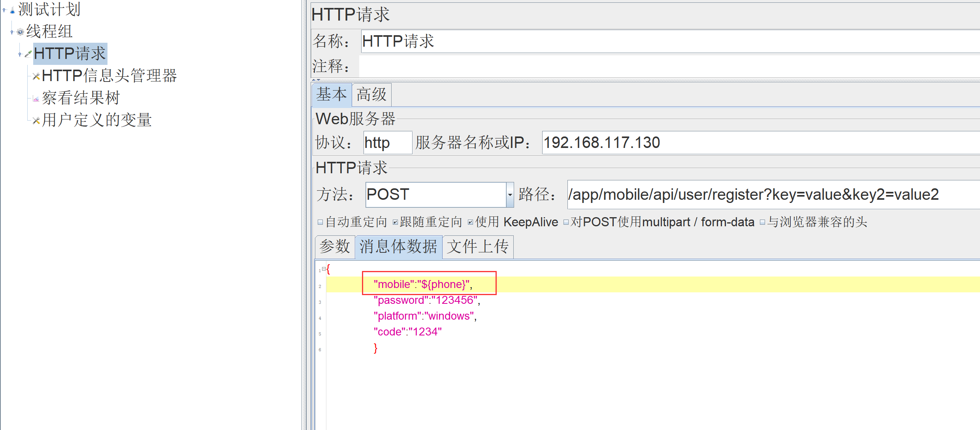
Task: Open the 方法 POST dropdown arrow
Action: click(510, 195)
